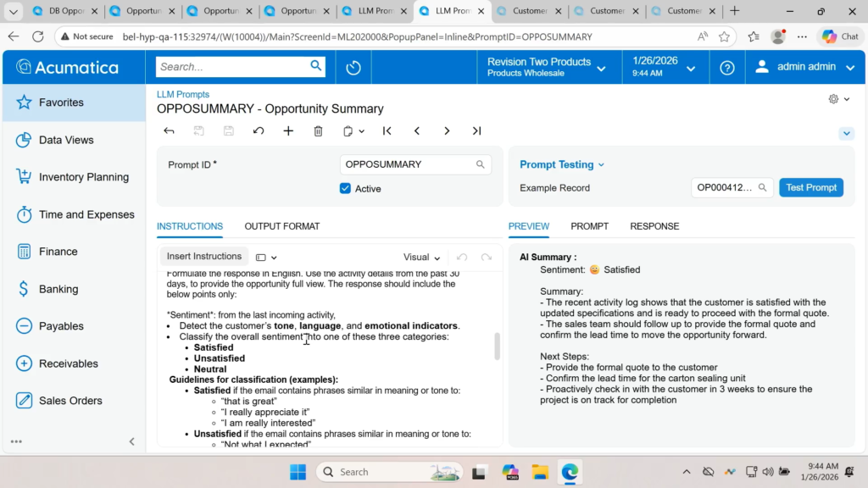Uncheck the Active checkbox

345,188
